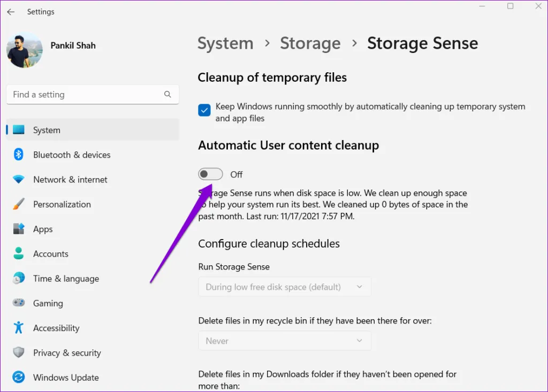The width and height of the screenshot is (548, 392).
Task: Click the Gaming controller icon
Action: click(19, 303)
